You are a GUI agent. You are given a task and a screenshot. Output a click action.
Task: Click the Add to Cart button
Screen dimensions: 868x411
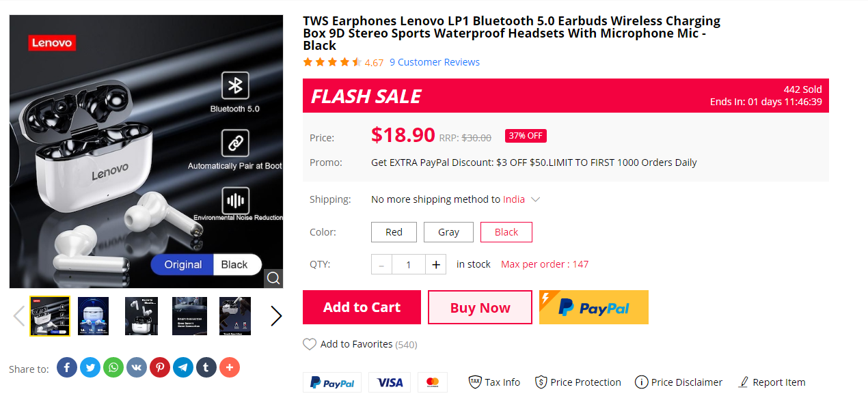point(362,307)
